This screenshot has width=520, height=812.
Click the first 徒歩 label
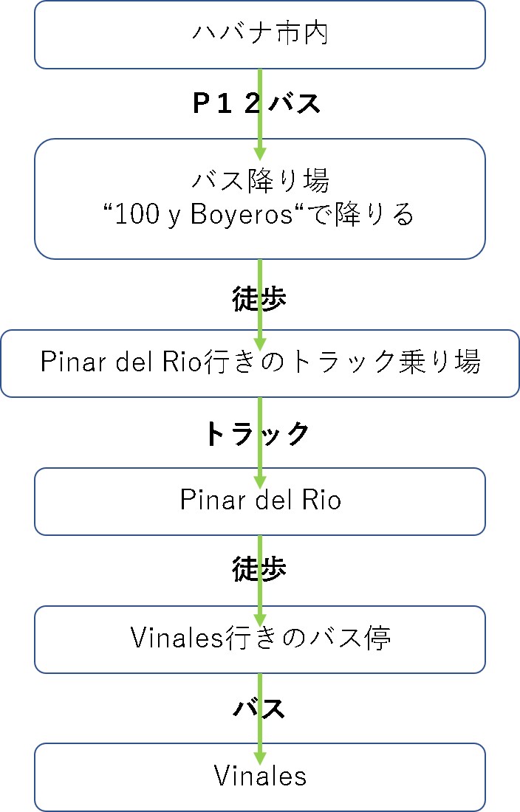pos(259,299)
